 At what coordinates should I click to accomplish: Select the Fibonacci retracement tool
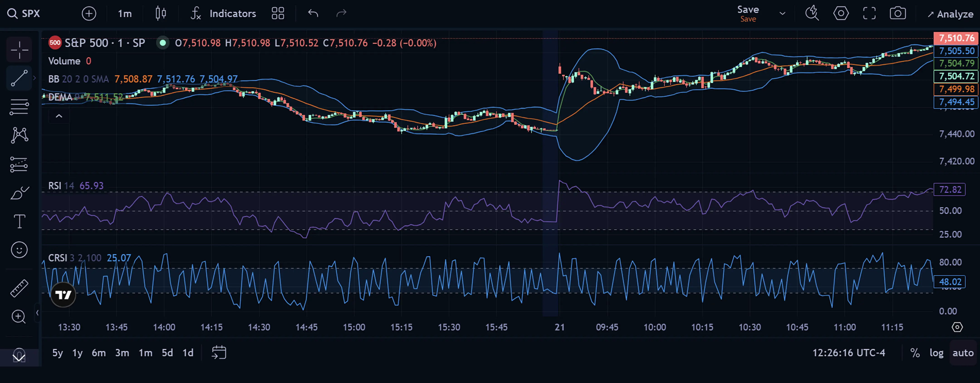coord(19,107)
